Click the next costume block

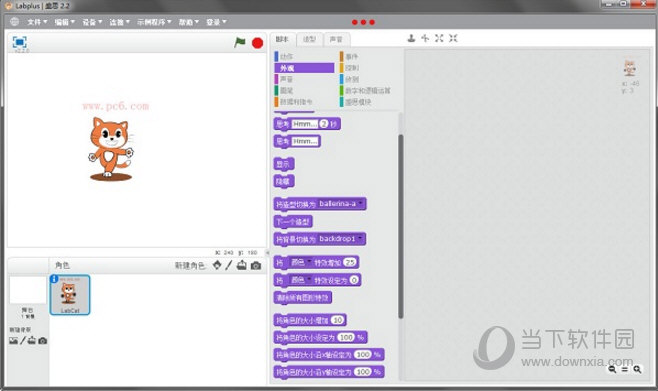[x=293, y=222]
